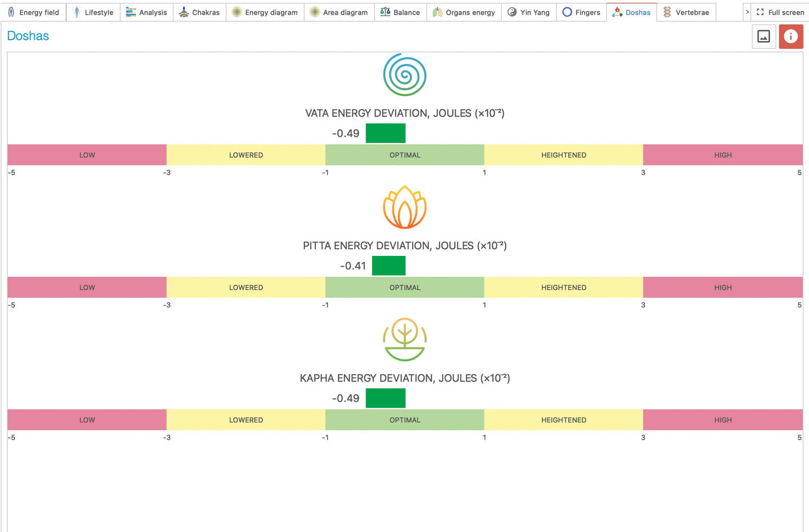Click the Pitta HIGH range segment
This screenshot has width=809, height=532.
click(x=723, y=287)
